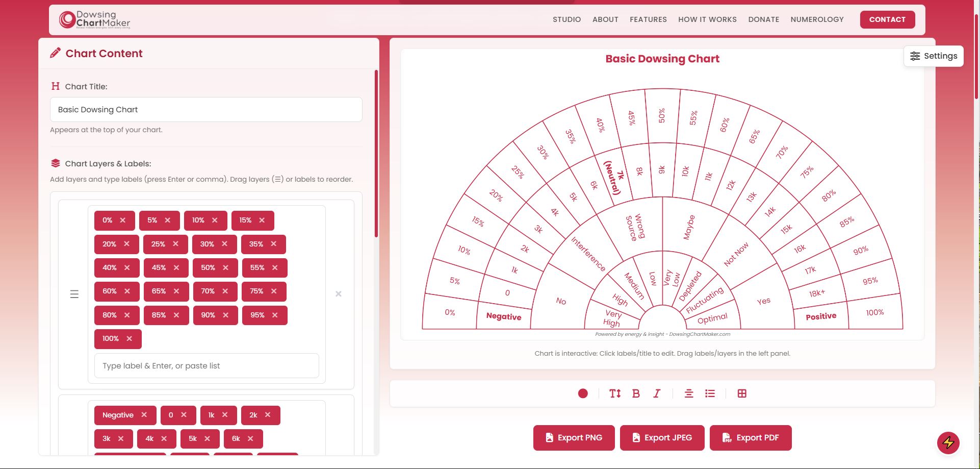
Task: Remove the 5% label tag
Action: [168, 220]
